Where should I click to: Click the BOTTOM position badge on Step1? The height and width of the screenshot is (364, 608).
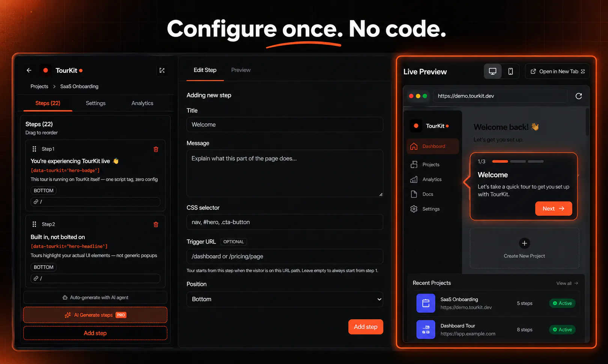[44, 190]
